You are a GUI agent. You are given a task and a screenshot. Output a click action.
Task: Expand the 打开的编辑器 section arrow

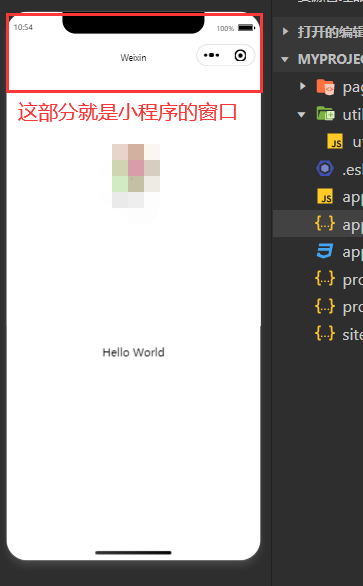(x=286, y=31)
